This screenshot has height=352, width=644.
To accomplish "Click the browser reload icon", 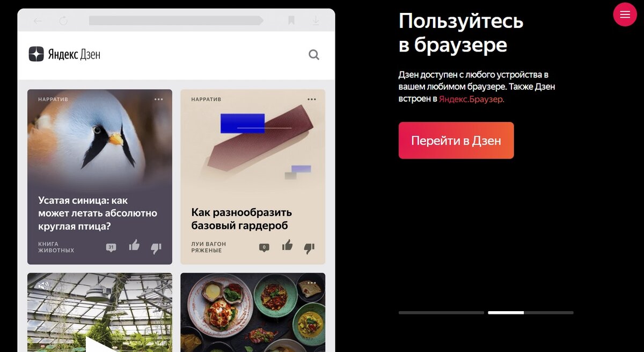I will point(63,21).
